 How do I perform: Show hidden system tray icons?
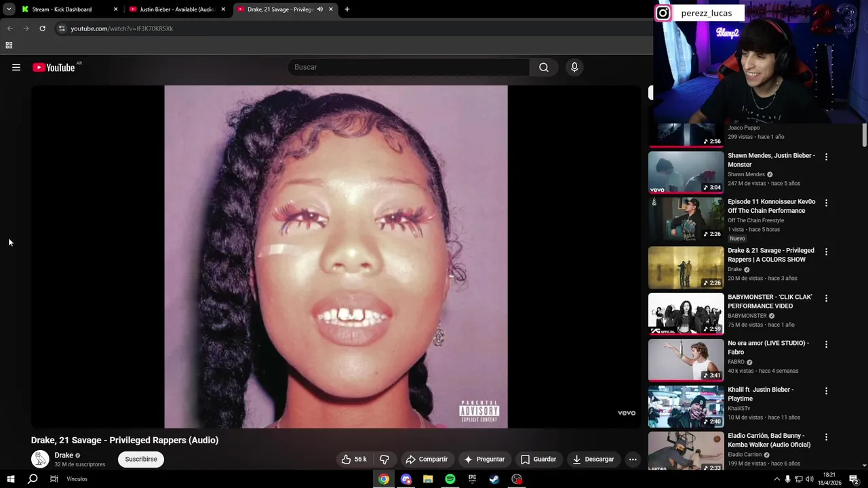776,479
